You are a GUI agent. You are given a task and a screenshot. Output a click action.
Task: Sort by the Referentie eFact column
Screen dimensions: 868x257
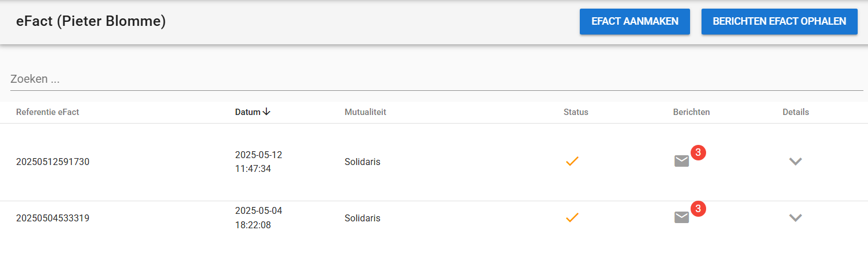click(x=48, y=112)
